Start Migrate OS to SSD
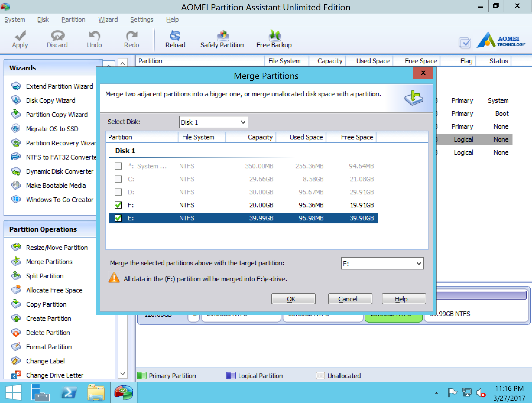This screenshot has height=403, width=532. pos(45,129)
